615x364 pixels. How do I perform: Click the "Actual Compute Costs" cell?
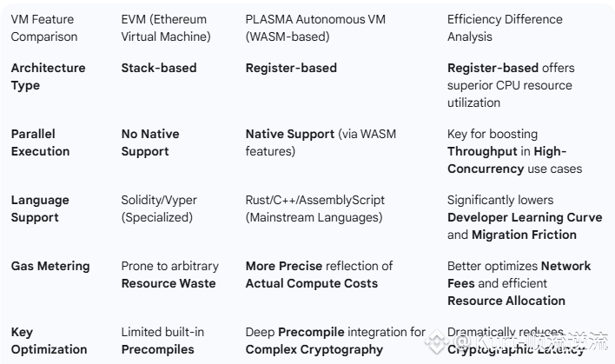[312, 283]
